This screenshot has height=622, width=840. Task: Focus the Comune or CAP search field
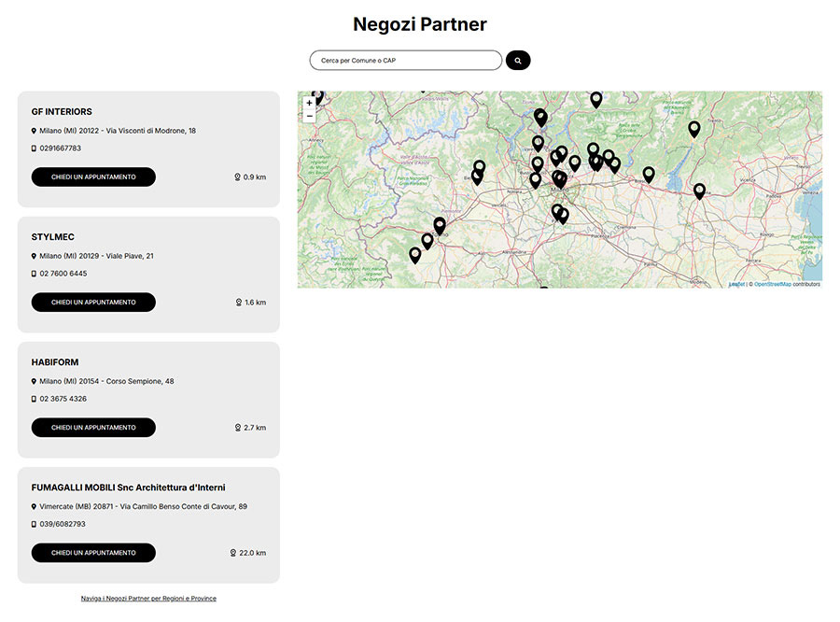(x=406, y=61)
